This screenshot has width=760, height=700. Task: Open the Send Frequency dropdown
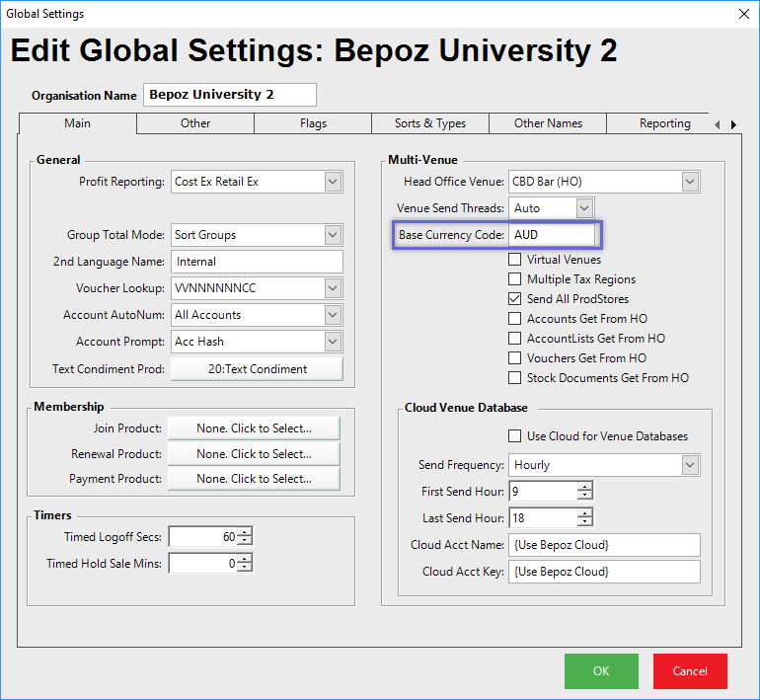[x=690, y=465]
